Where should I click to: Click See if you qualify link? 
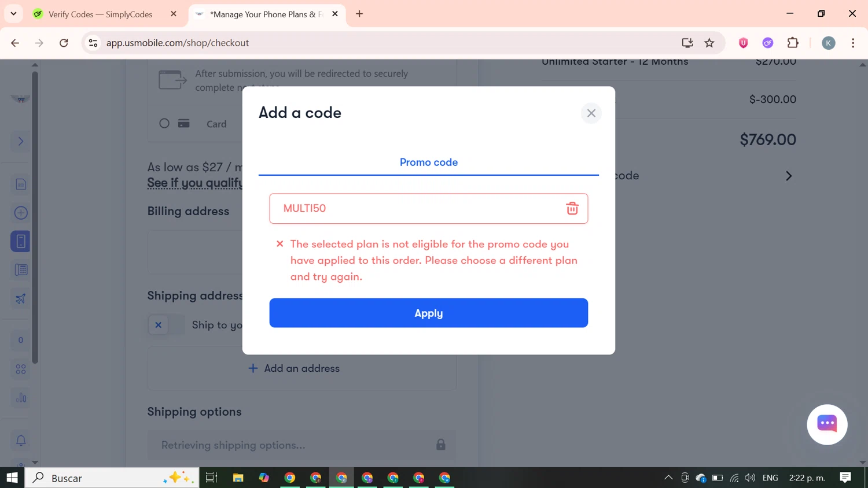pos(194,183)
